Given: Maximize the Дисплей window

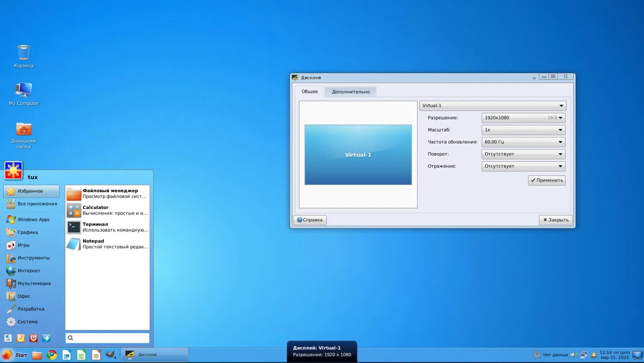Looking at the screenshot, I should coord(553,77).
